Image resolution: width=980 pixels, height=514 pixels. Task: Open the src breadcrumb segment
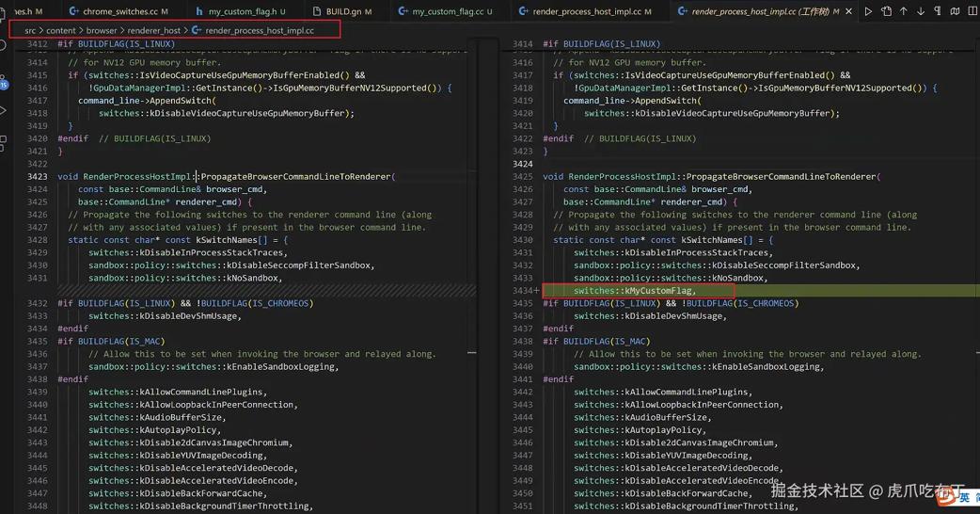30,30
